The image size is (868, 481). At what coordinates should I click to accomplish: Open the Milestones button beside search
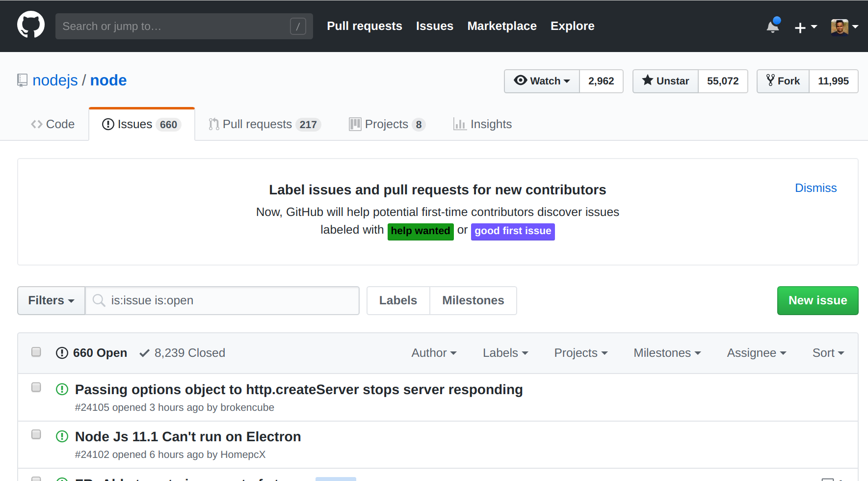(x=473, y=300)
